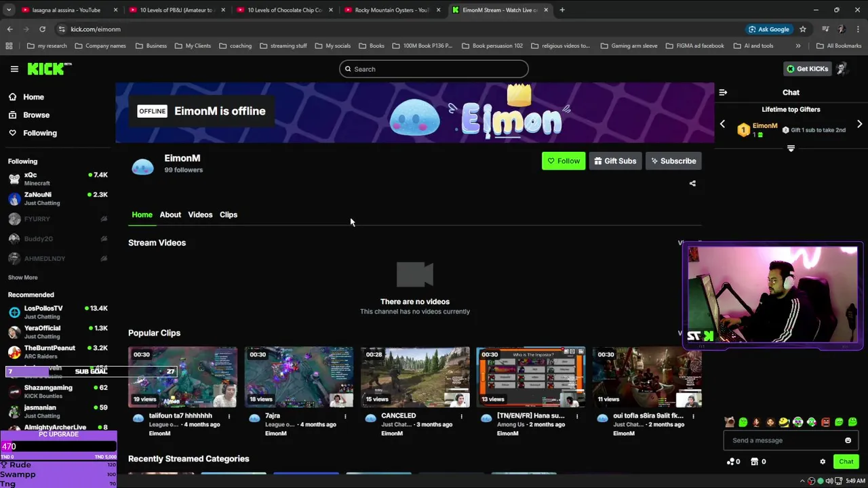Click the green Follow button
The width and height of the screenshot is (868, 488).
[564, 161]
